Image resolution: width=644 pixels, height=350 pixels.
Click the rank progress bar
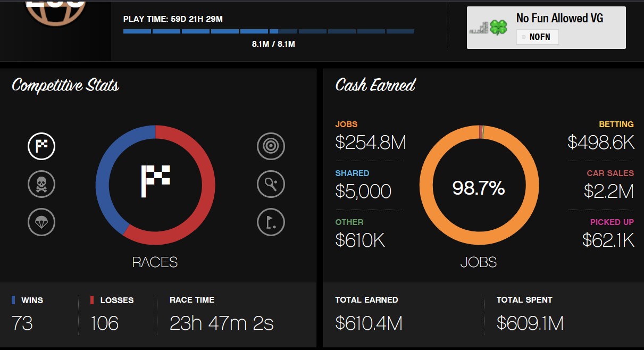point(269,31)
